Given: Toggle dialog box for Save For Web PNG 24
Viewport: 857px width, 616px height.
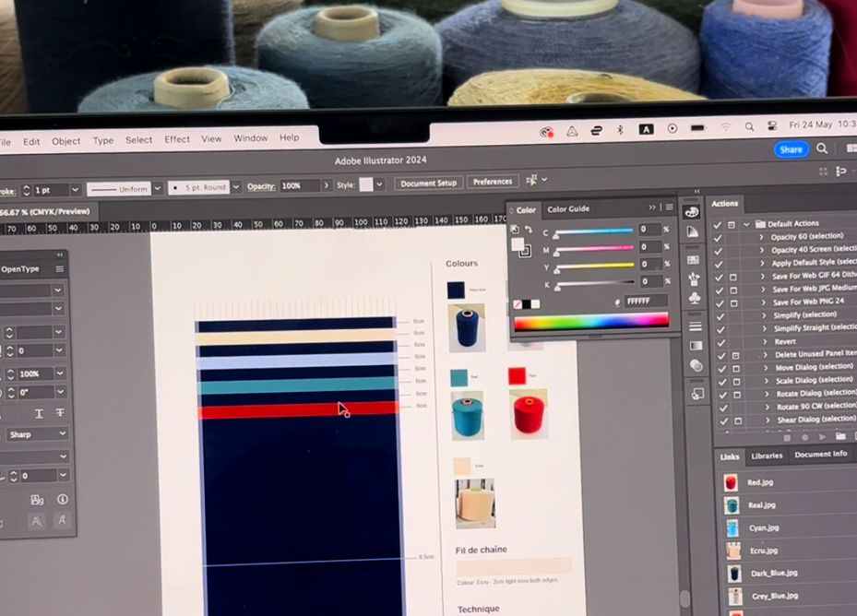Looking at the screenshot, I should 733,302.
